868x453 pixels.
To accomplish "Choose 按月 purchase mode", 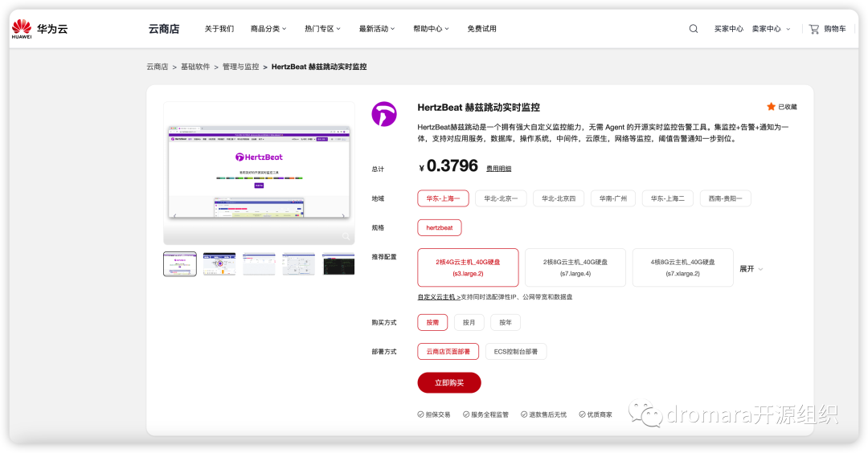I will coord(469,322).
